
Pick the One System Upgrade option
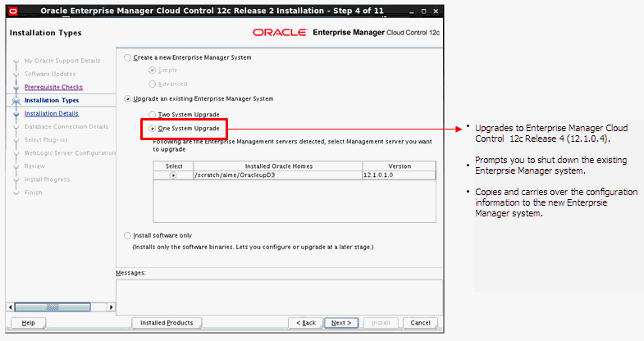153,129
